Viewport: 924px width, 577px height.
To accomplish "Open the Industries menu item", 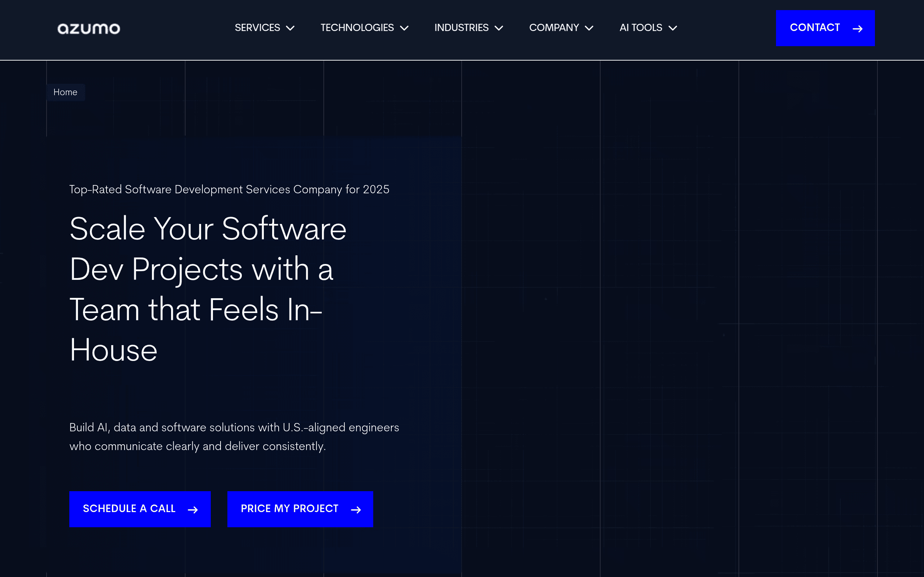I will (x=461, y=27).
